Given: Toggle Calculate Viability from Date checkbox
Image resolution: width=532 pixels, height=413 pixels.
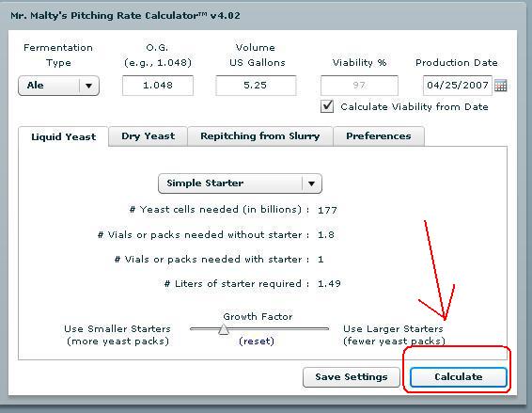Looking at the screenshot, I should click(327, 106).
